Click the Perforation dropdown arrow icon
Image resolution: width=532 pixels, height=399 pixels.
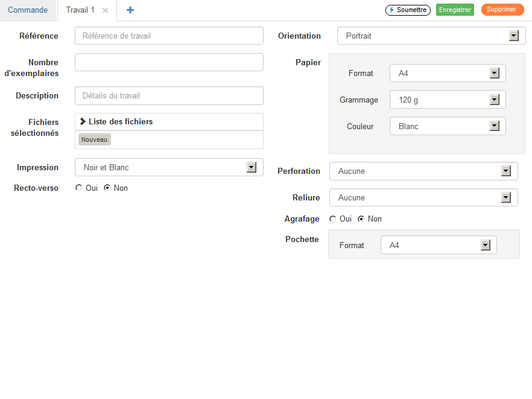pyautogui.click(x=505, y=171)
